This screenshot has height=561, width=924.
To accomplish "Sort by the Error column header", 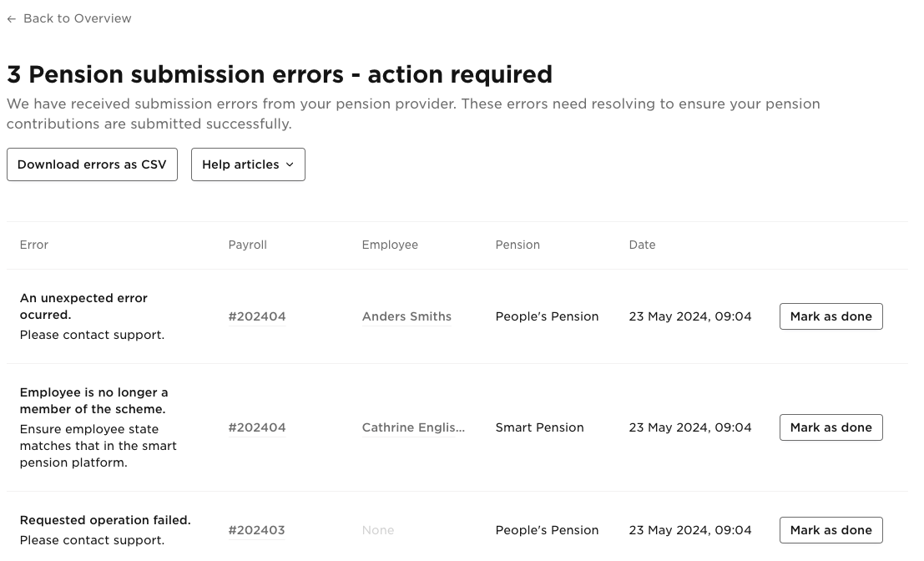I will (x=33, y=245).
